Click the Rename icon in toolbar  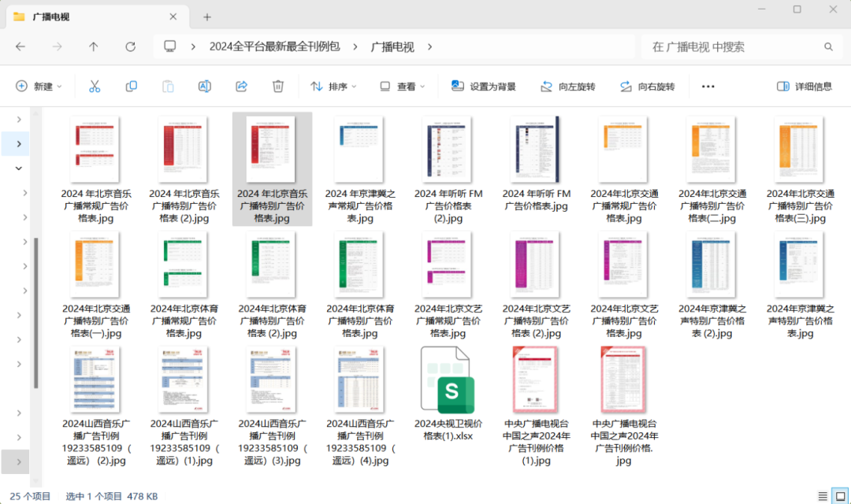click(205, 87)
